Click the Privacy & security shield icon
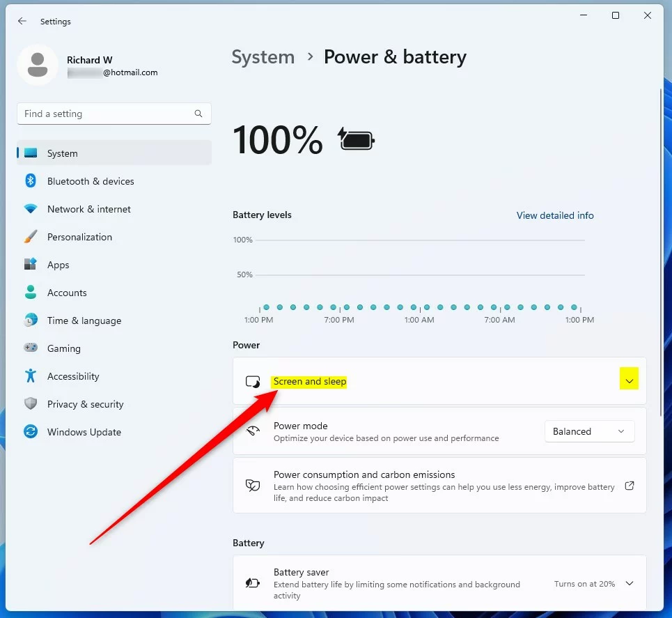This screenshot has height=618, width=672. pyautogui.click(x=31, y=403)
